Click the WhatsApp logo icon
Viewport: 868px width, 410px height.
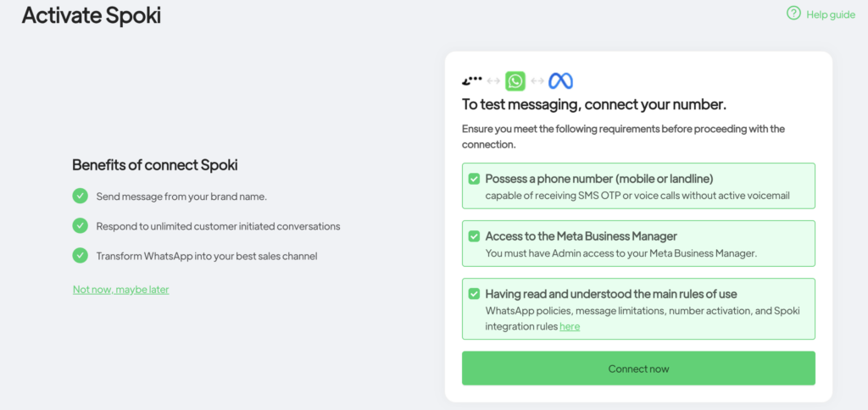515,81
